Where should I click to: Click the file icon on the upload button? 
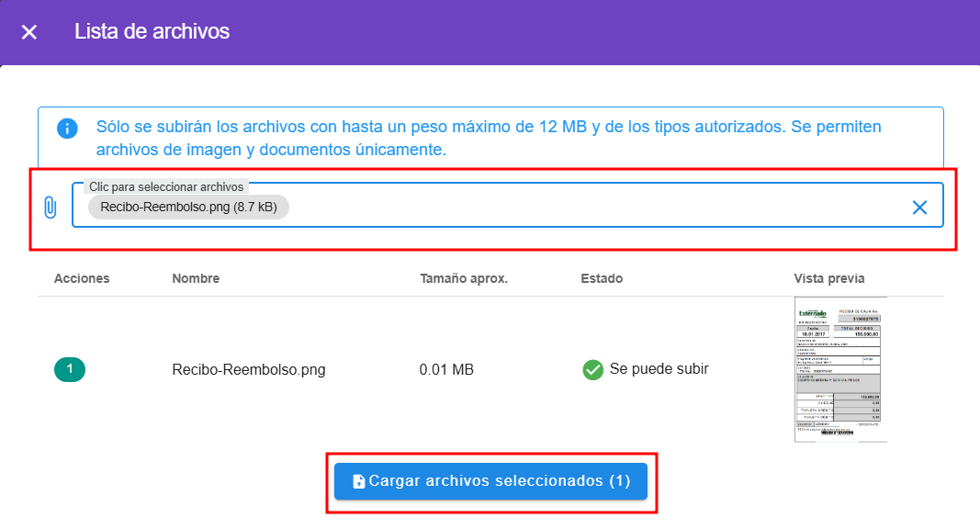point(359,481)
